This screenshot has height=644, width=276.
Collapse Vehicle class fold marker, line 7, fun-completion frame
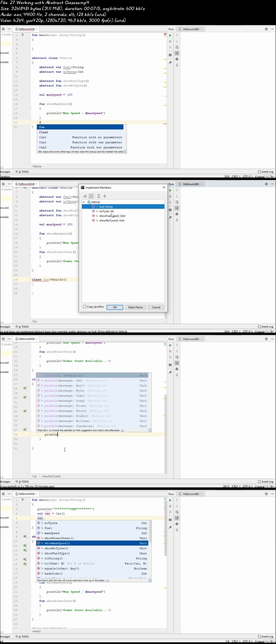point(30,62)
